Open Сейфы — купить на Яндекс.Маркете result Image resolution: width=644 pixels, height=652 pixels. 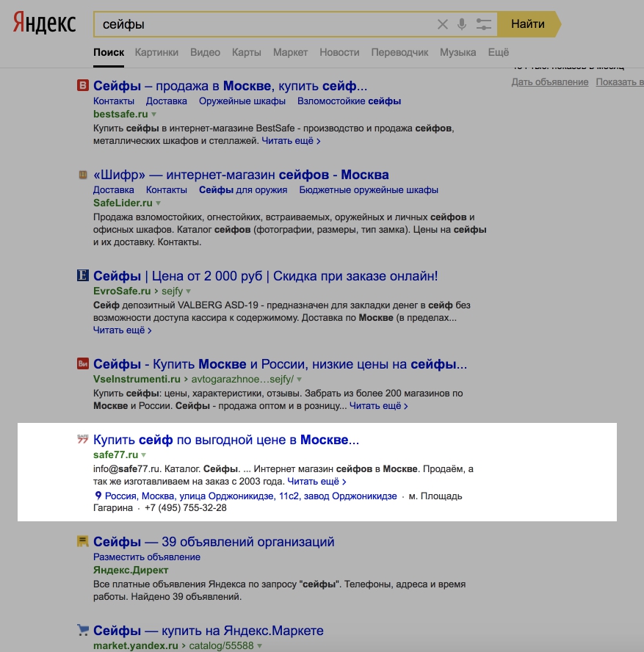(209, 631)
